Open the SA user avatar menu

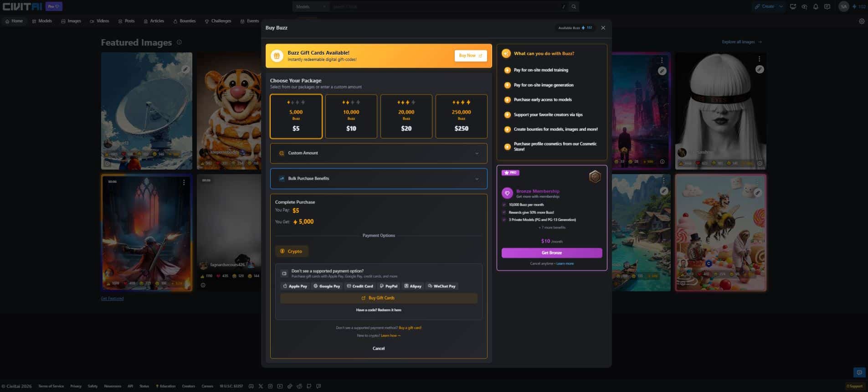click(x=844, y=7)
